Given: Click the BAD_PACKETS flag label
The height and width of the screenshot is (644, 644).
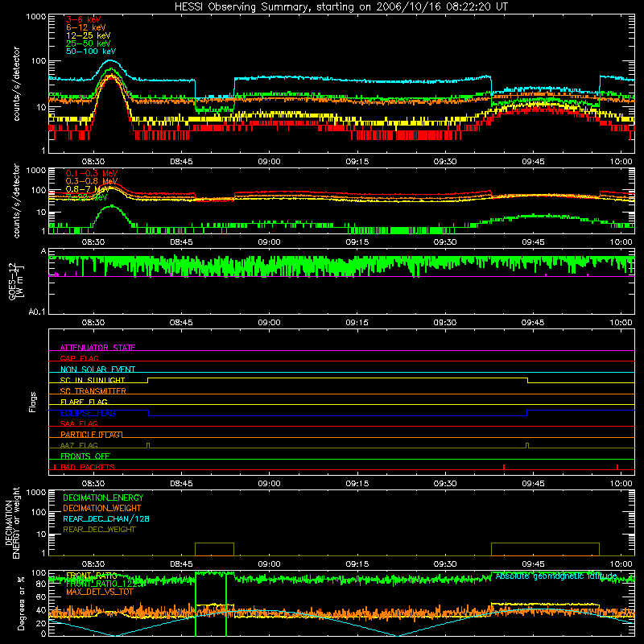Looking at the screenshot, I should (88, 467).
